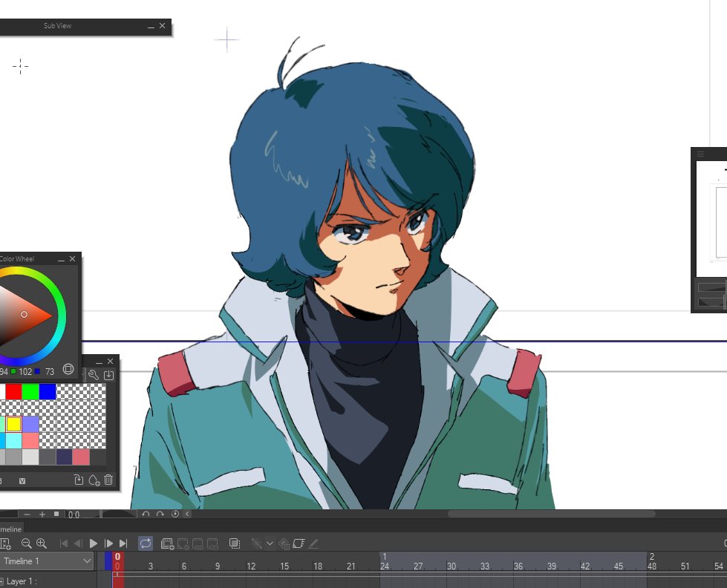
Task: Close the Sub View panel
Action: coord(163,26)
